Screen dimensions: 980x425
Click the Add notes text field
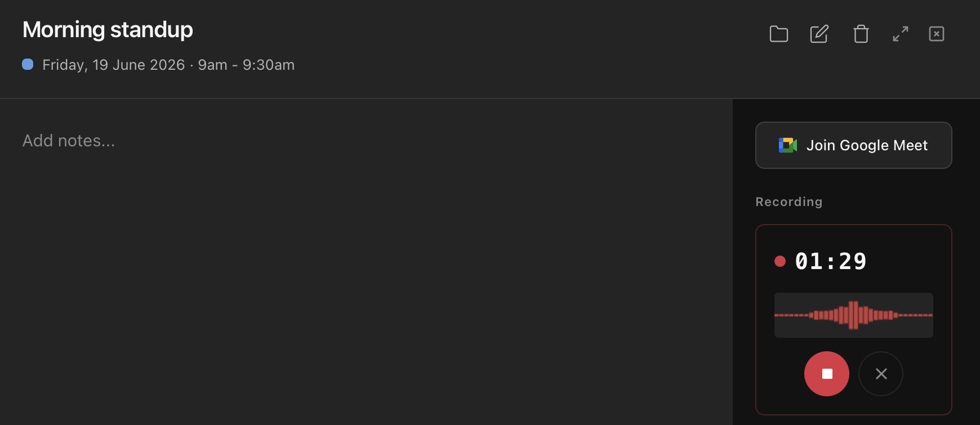pos(69,141)
